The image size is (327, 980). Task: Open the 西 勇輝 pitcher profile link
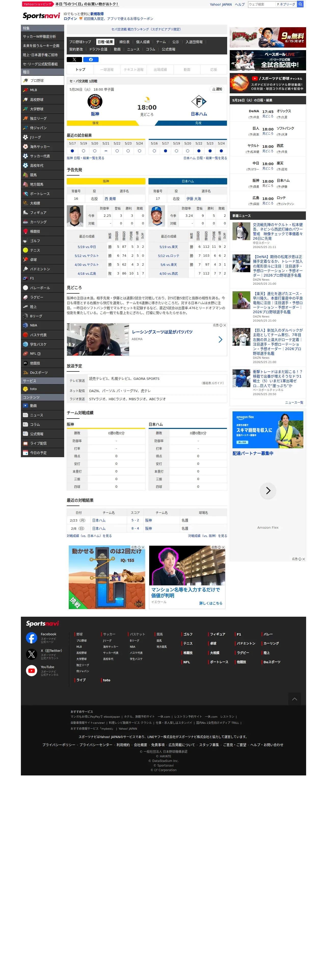[x=110, y=199]
